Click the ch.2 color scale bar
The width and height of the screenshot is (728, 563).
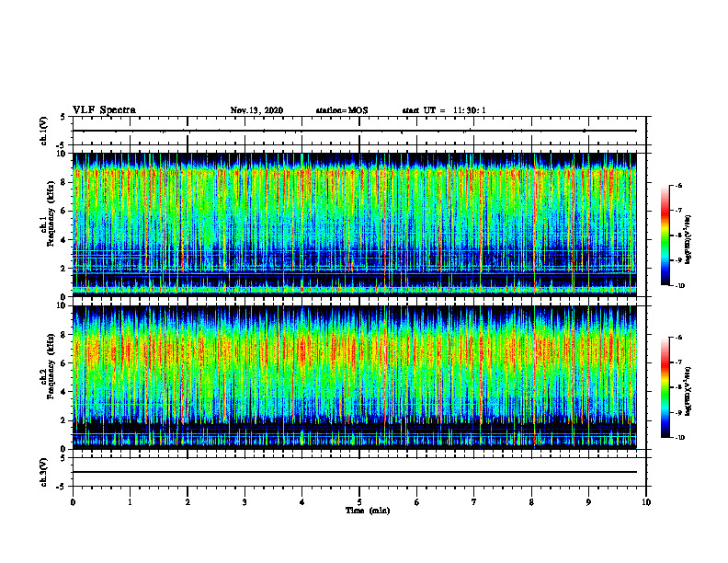[x=665, y=387]
